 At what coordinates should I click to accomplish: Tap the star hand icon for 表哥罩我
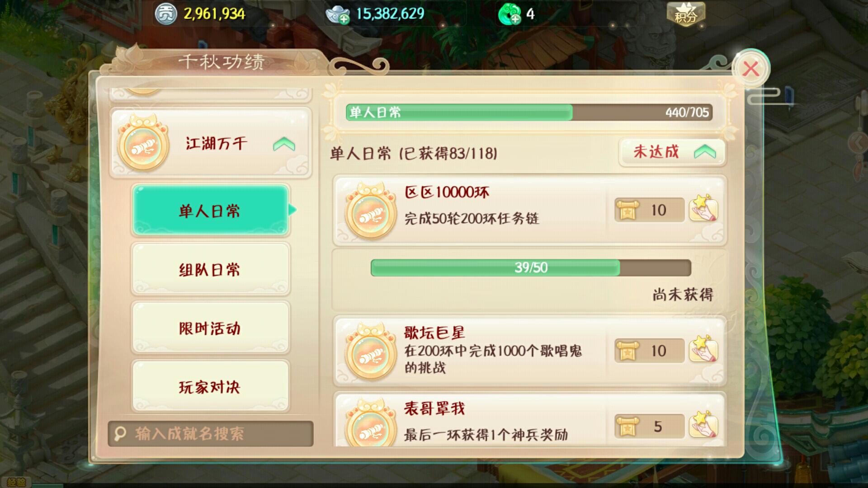pyautogui.click(x=703, y=424)
